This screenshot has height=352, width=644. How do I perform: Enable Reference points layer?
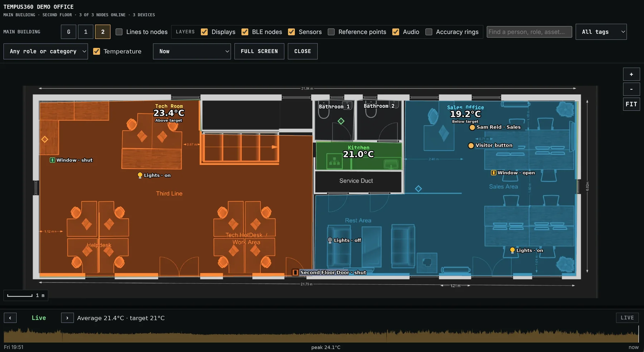(331, 32)
